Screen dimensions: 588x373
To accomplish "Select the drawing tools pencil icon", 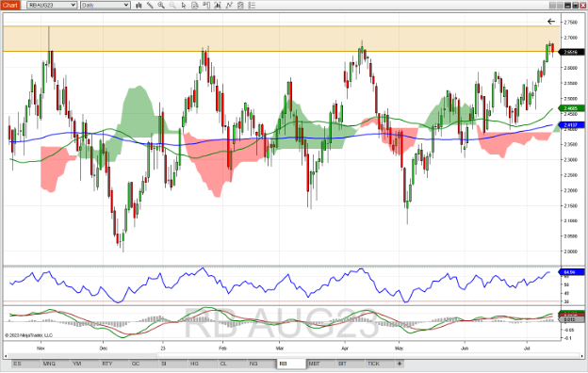I will coord(150,6).
